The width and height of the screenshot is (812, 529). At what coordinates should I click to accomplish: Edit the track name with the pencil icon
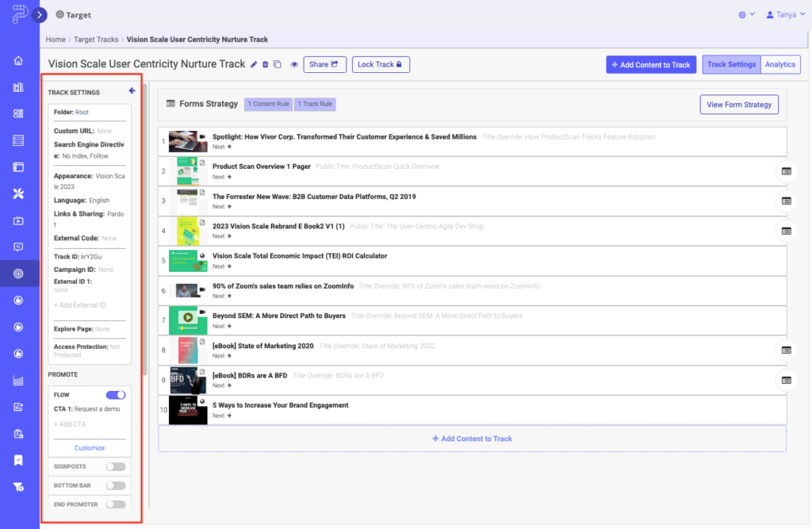pos(254,64)
